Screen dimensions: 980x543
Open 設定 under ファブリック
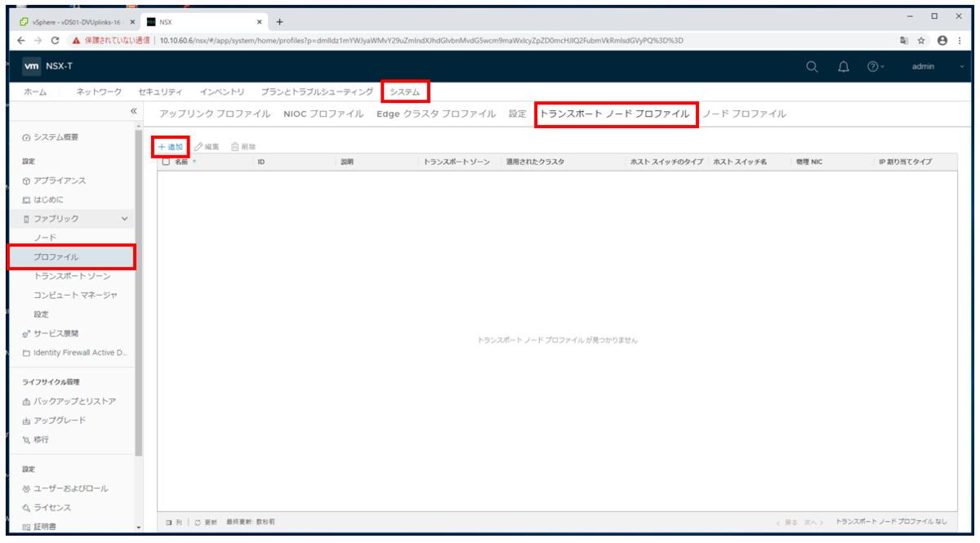(x=41, y=314)
